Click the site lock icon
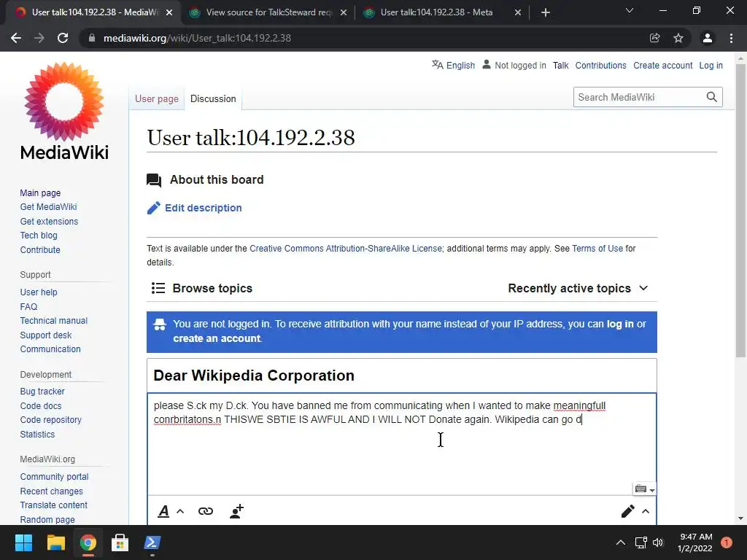747x560 pixels. coord(91,38)
